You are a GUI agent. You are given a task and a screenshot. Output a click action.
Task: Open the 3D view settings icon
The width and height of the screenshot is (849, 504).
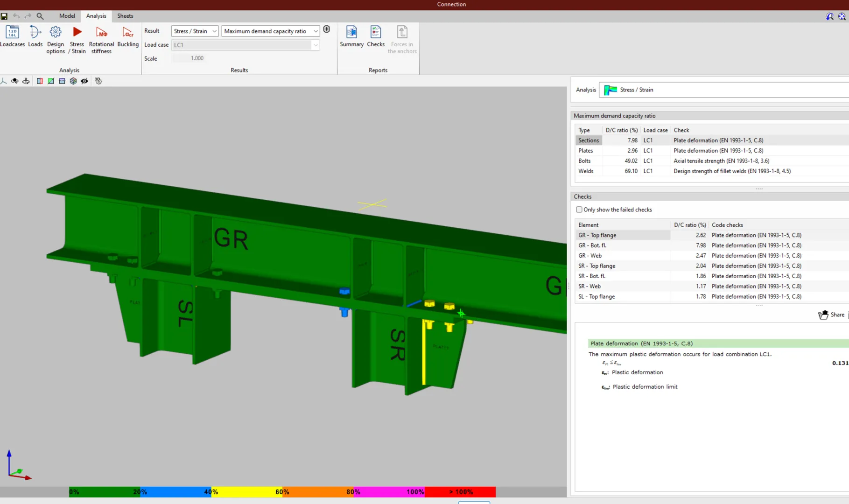point(98,81)
